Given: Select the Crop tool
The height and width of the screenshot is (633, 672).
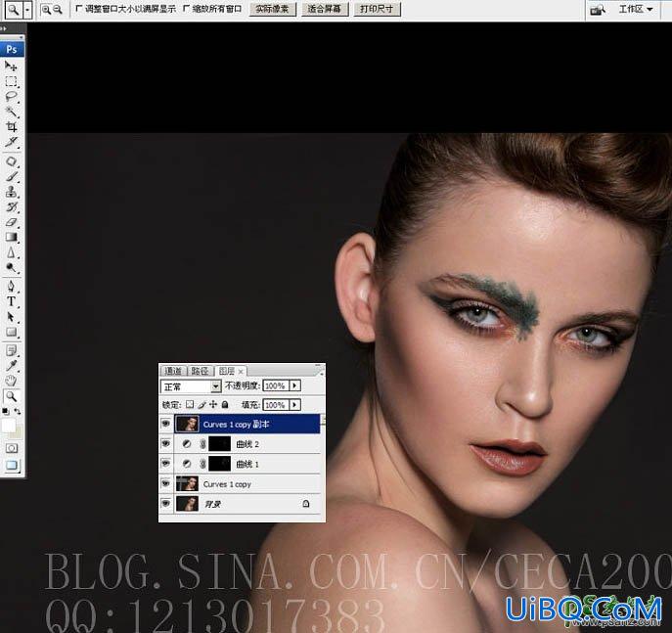Looking at the screenshot, I should (x=11, y=126).
